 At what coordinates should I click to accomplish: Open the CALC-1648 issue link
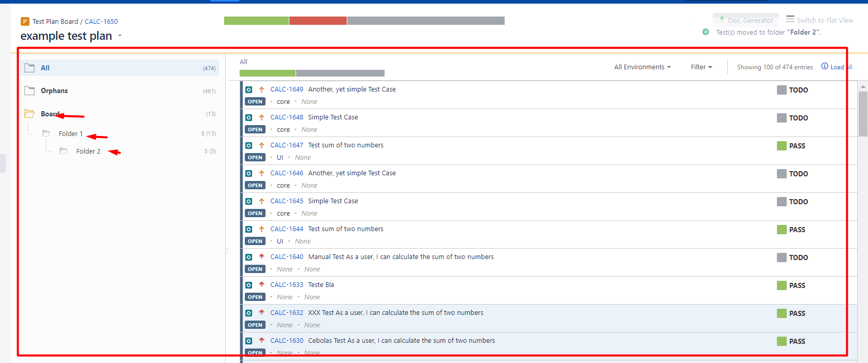click(286, 117)
